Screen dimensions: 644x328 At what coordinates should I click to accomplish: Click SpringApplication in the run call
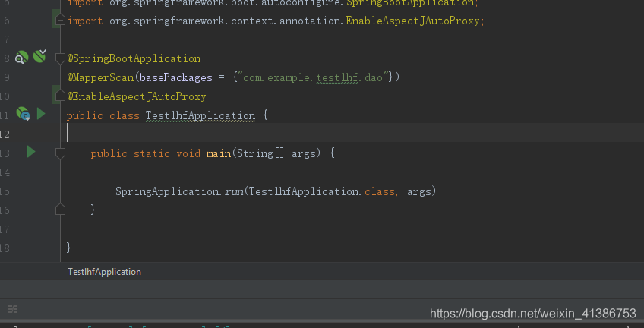(x=167, y=191)
